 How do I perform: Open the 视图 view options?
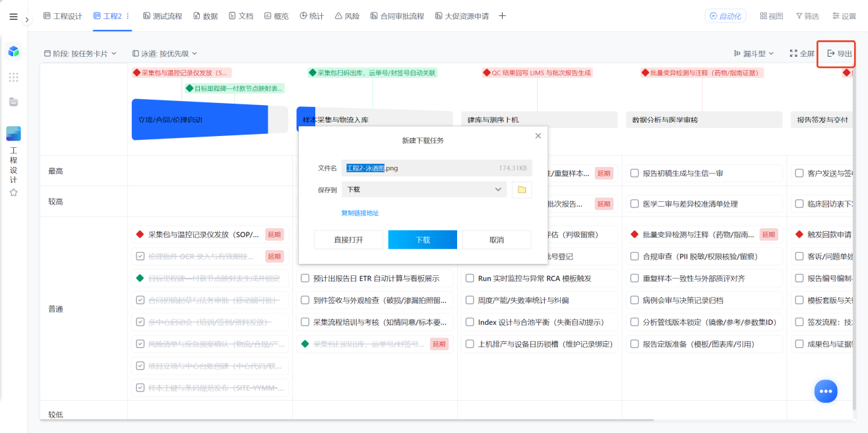coord(771,16)
